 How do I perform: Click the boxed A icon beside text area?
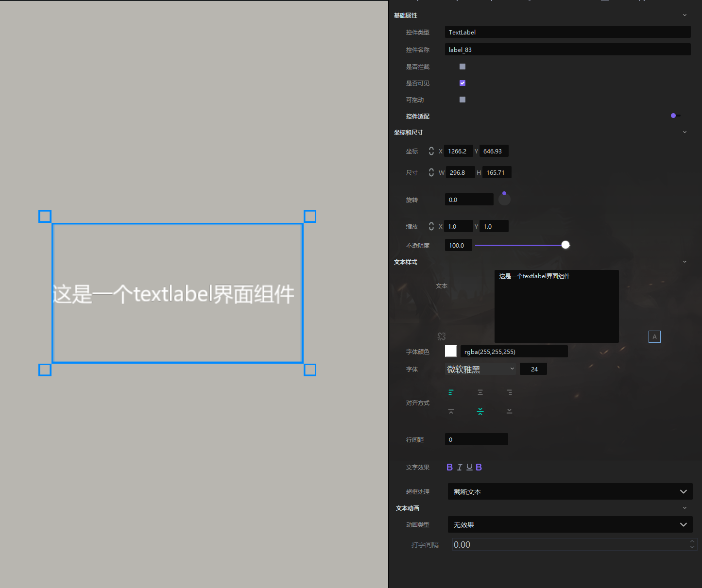click(654, 336)
